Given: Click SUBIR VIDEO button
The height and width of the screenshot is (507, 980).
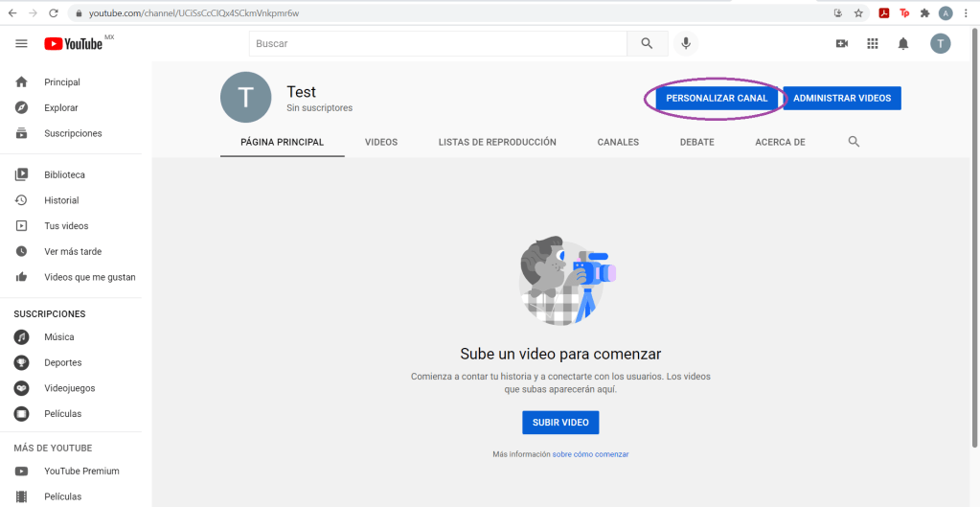Looking at the screenshot, I should coord(560,423).
